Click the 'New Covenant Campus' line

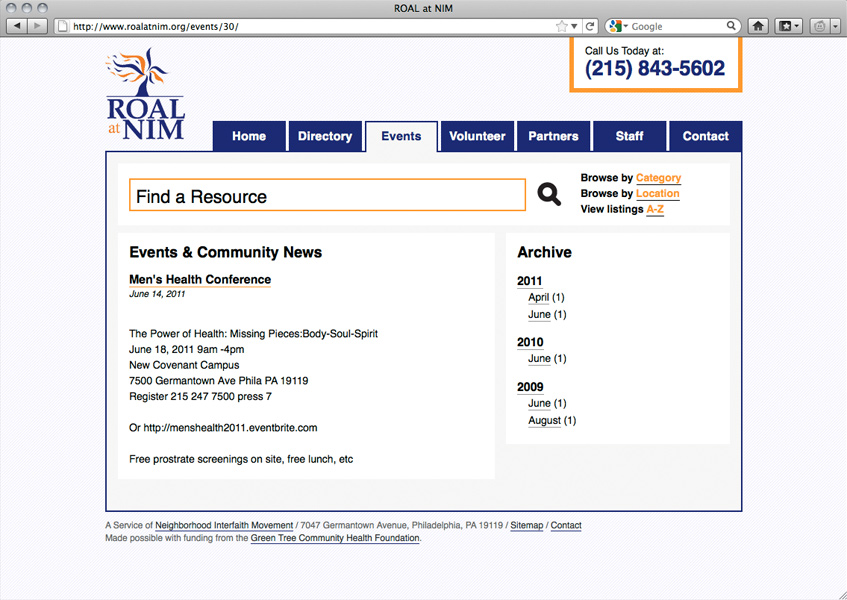[184, 365]
